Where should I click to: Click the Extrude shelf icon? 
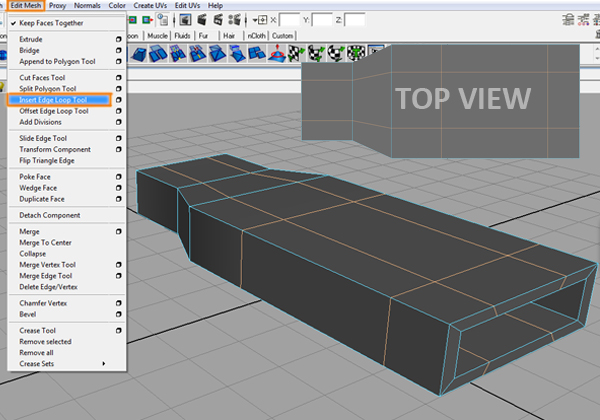click(x=139, y=54)
